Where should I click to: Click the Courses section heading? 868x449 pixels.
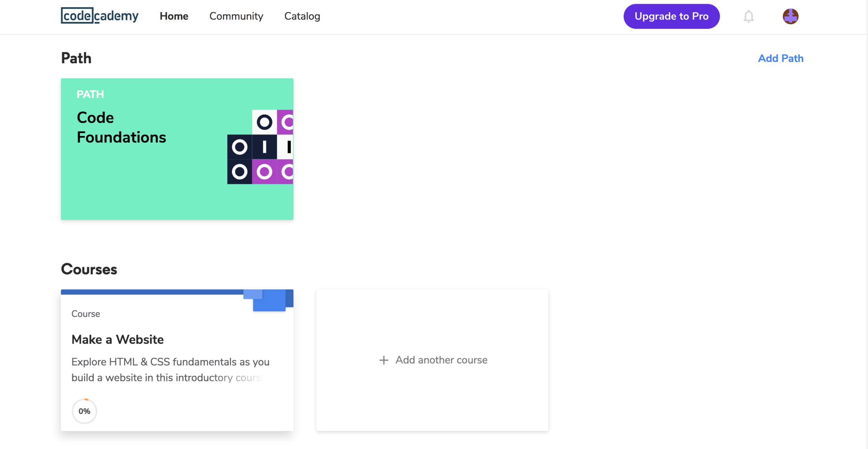point(89,269)
